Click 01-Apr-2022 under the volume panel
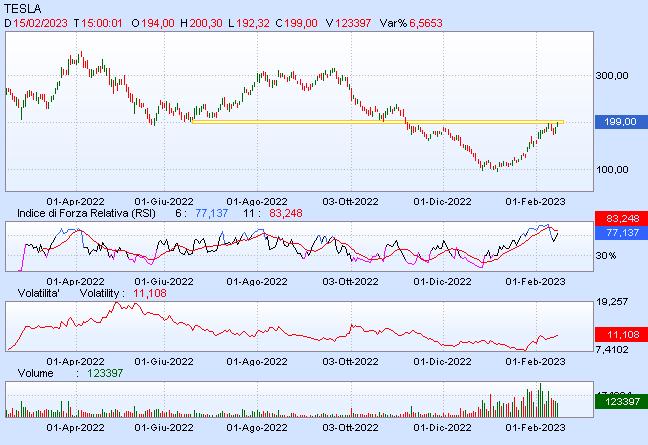The height and width of the screenshot is (445, 648). click(75, 427)
